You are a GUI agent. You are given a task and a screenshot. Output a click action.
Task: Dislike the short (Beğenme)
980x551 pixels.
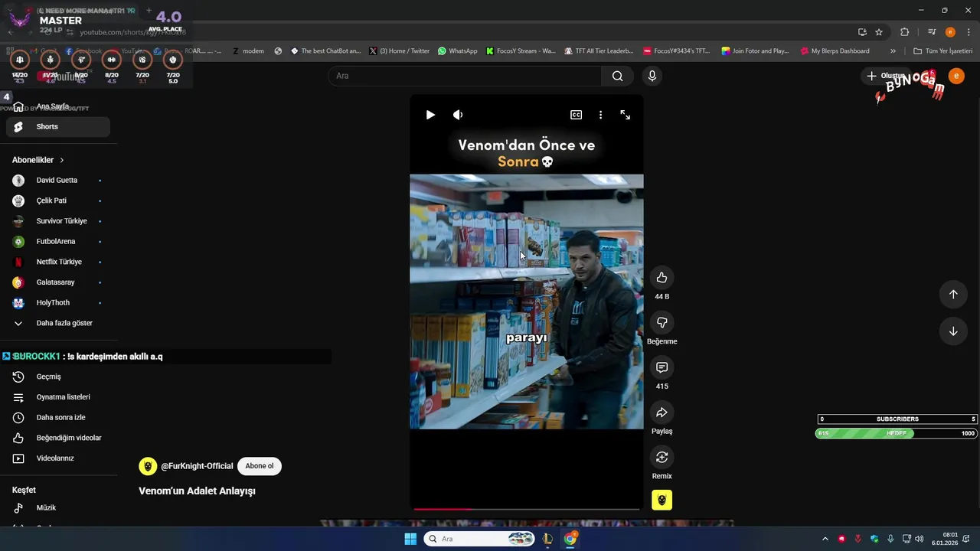click(662, 323)
